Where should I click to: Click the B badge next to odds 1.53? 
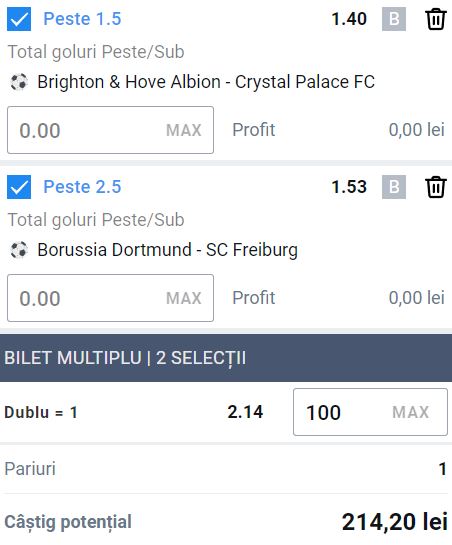(394, 187)
